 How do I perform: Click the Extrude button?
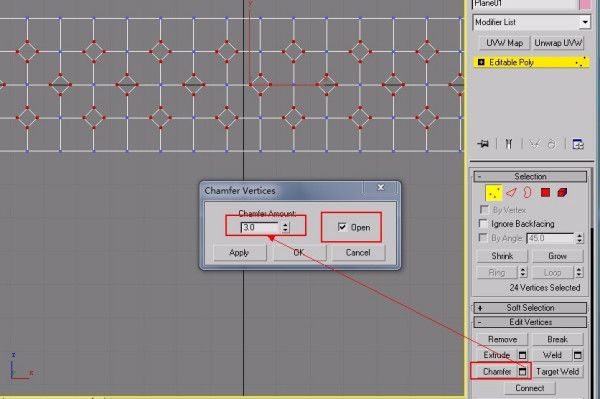pos(497,355)
